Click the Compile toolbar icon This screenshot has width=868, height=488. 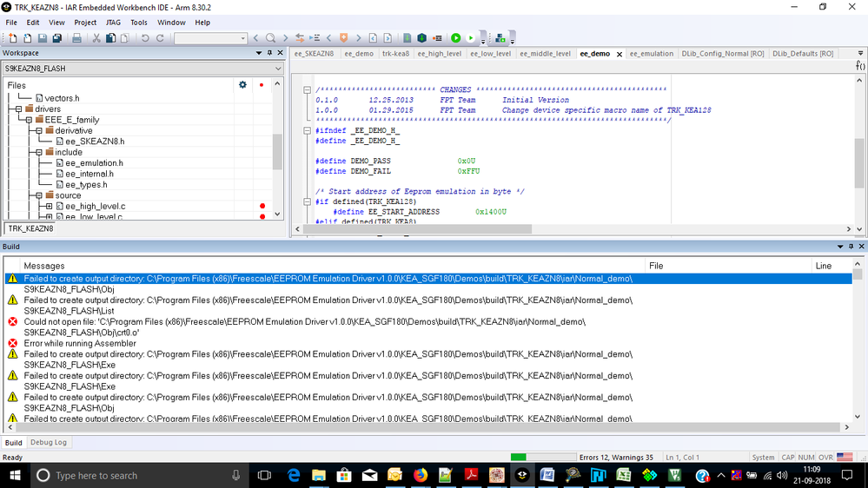(x=407, y=38)
